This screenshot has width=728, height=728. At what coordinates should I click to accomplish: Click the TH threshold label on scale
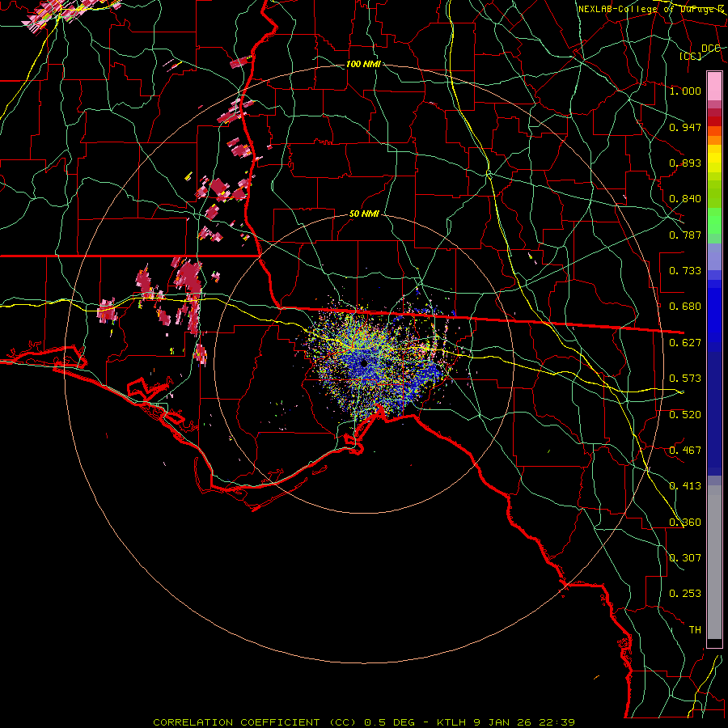pyautogui.click(x=695, y=630)
